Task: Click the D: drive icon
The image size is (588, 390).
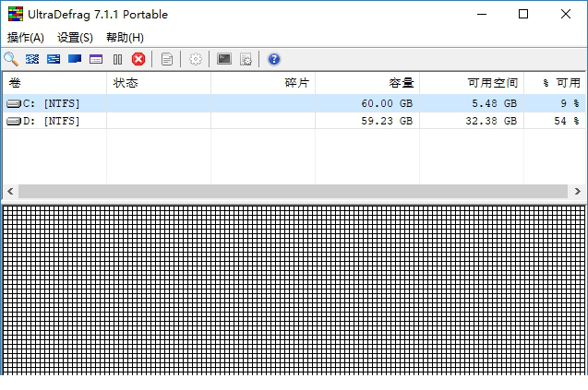Action: (x=14, y=122)
